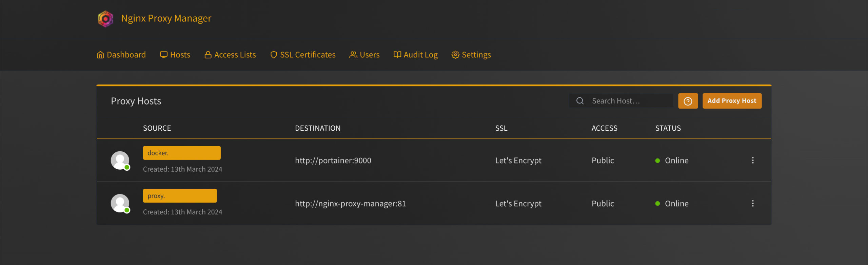View the Audit Log
Image resolution: width=868 pixels, height=265 pixels.
(416, 55)
